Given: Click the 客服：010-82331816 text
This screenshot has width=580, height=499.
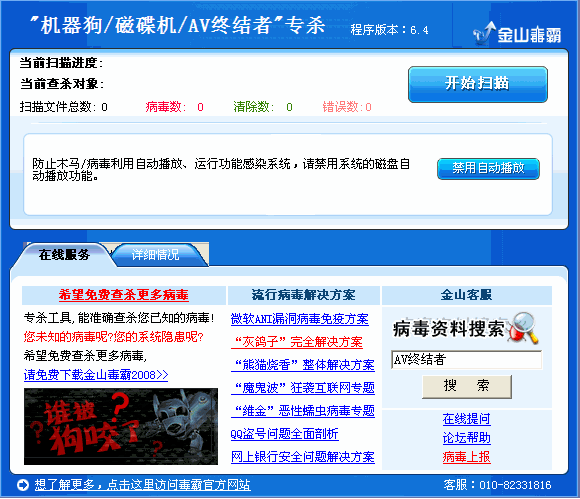Looking at the screenshot, I should 498,485.
